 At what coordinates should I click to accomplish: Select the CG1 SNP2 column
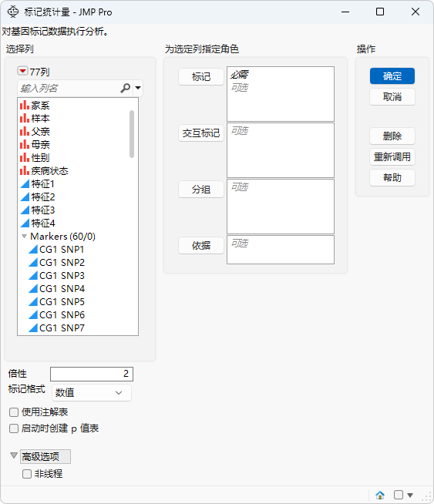(x=56, y=263)
